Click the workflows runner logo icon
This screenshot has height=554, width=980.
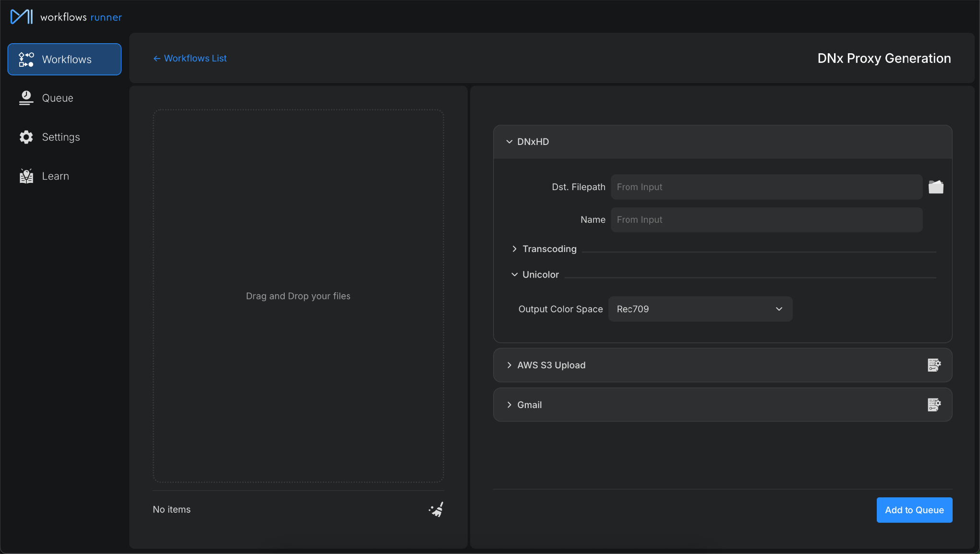coord(22,17)
